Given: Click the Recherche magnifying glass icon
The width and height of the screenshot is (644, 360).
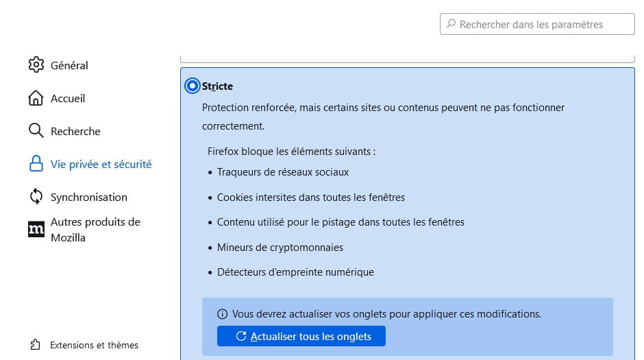Looking at the screenshot, I should pos(36,131).
